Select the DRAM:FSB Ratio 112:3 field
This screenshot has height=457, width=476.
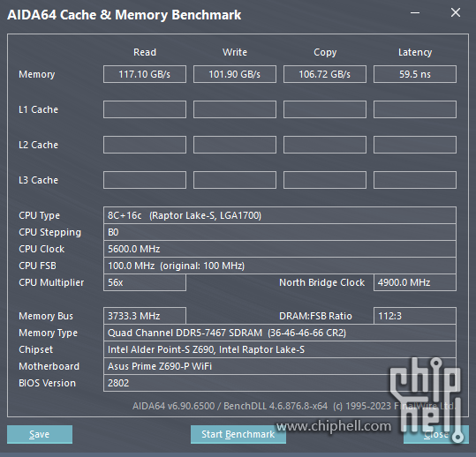pos(415,316)
